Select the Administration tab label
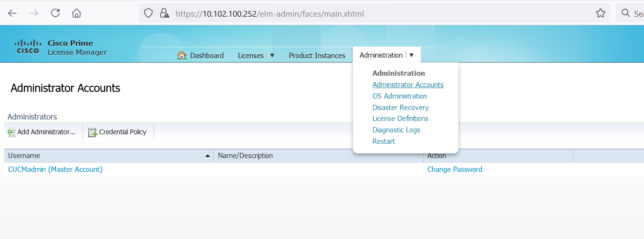Image resolution: width=644 pixels, height=239 pixels. pos(381,55)
